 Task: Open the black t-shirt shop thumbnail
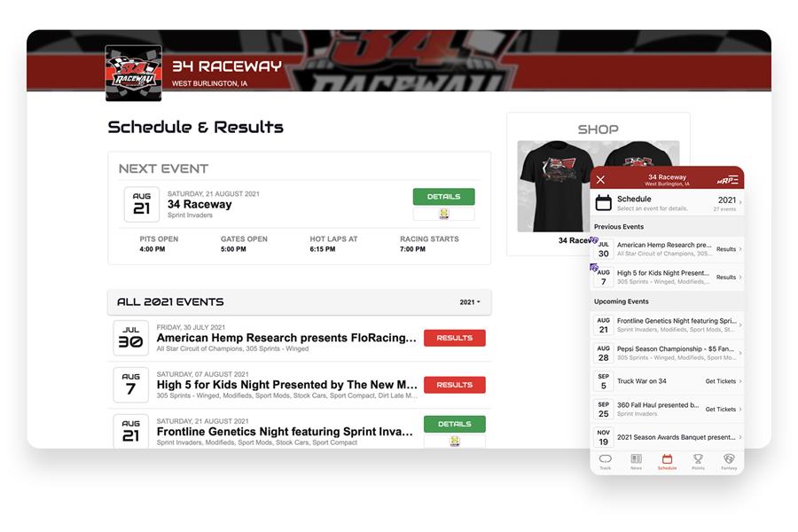coord(555,186)
